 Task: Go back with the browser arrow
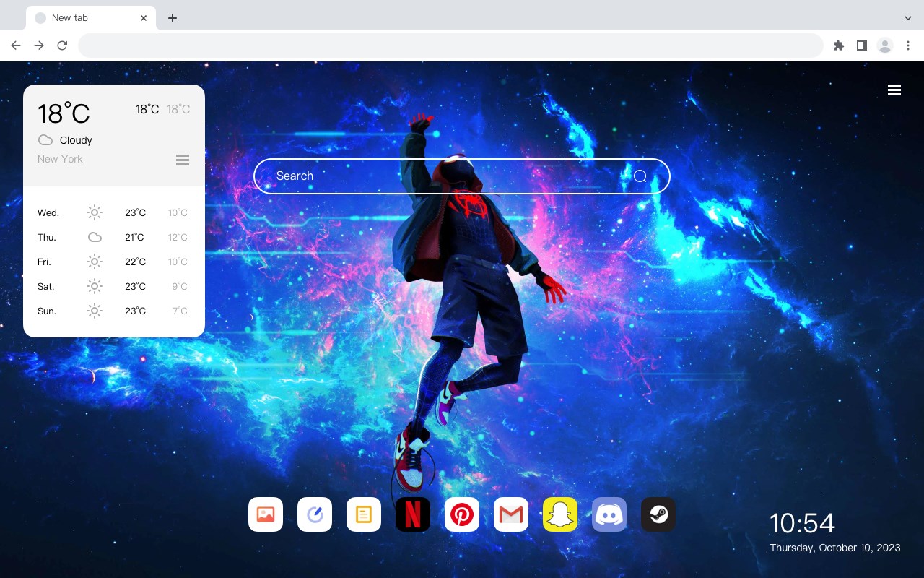[x=16, y=46]
